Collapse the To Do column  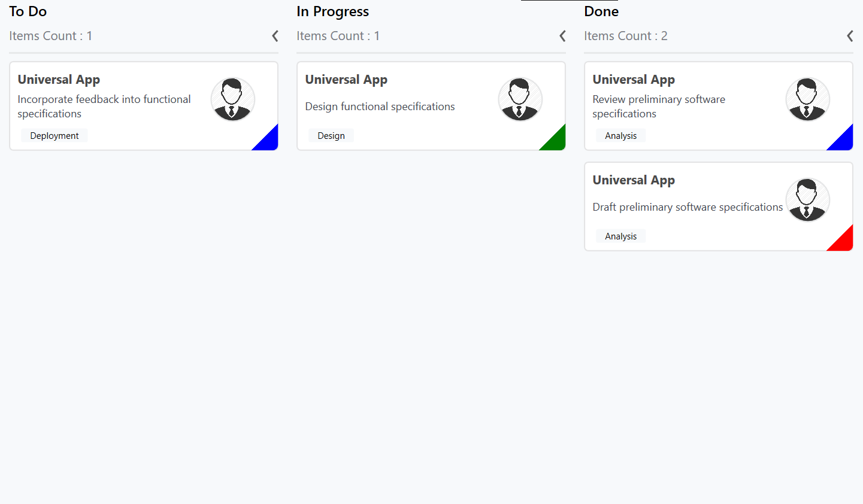click(x=275, y=36)
